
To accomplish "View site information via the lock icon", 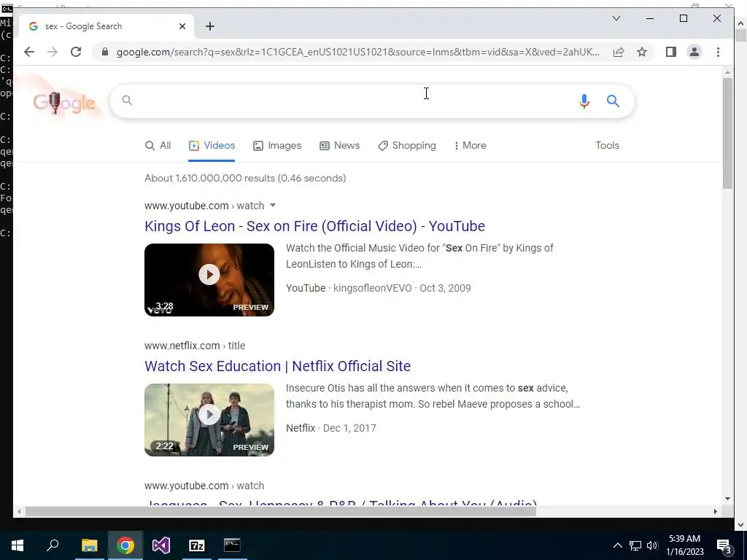I will [105, 52].
